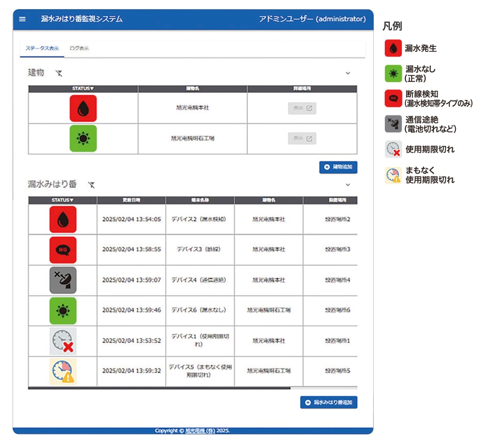Sort device table by STATUS column header
This screenshot has height=448, width=490.
(62, 200)
